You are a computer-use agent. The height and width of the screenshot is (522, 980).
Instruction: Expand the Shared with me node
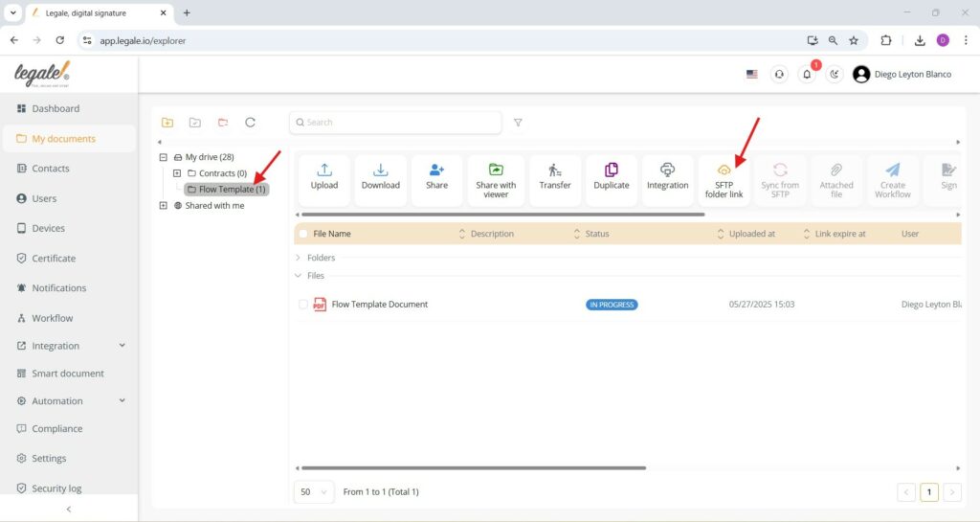tap(163, 206)
